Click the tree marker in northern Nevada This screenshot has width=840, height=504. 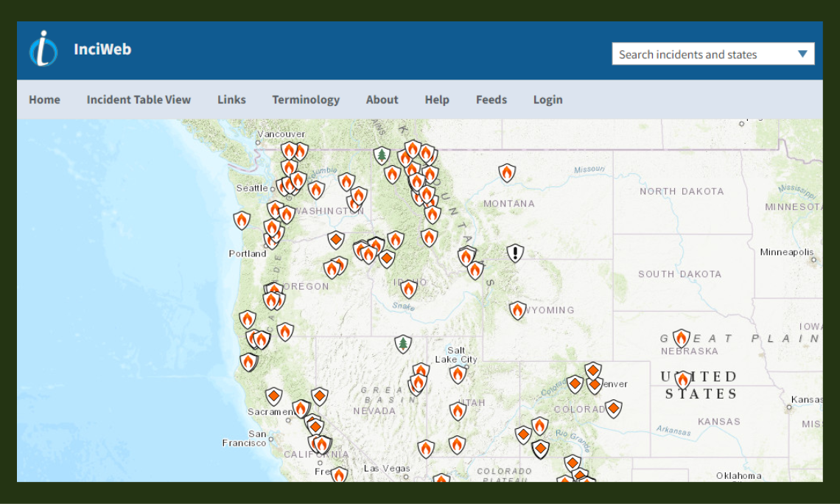(x=402, y=343)
